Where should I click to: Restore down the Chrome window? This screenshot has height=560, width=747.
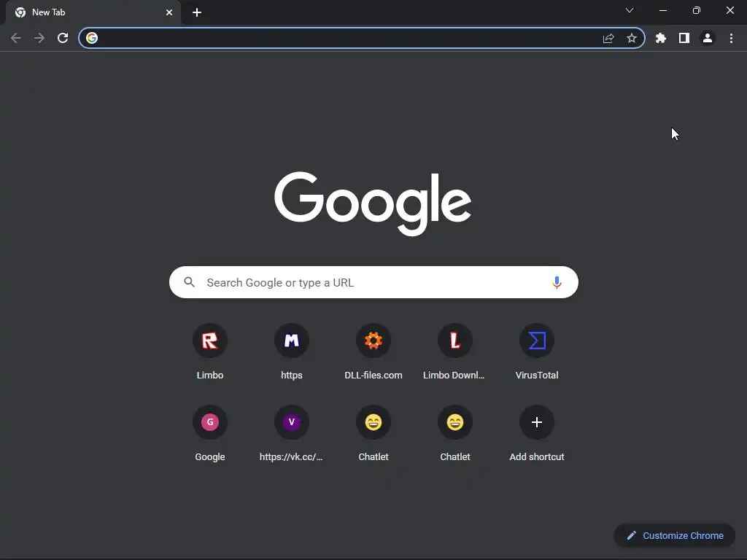click(x=697, y=10)
